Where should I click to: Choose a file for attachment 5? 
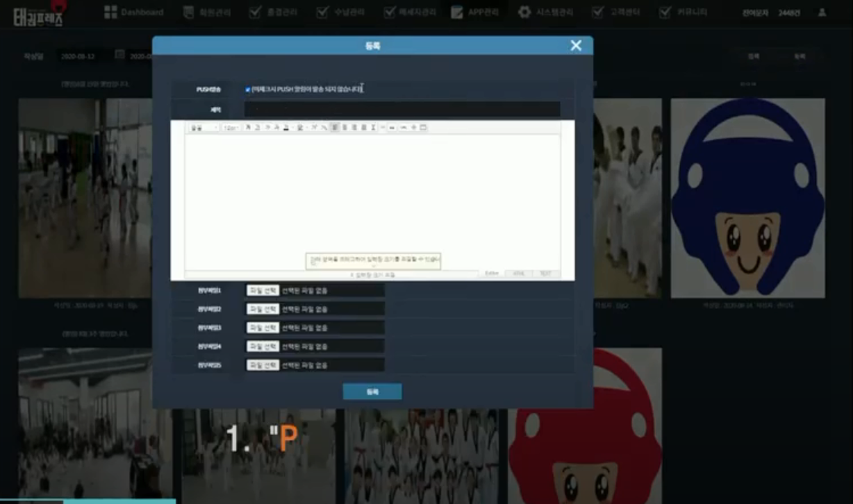pos(263,365)
